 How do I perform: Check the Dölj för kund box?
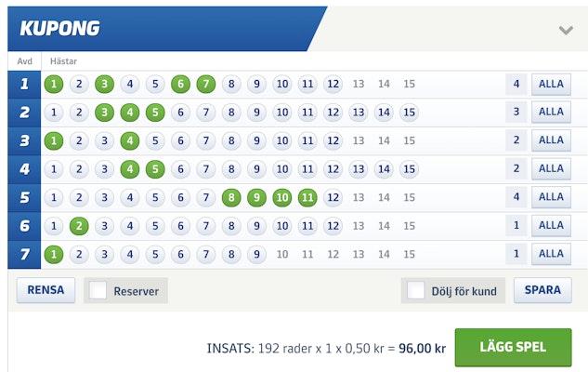416,290
